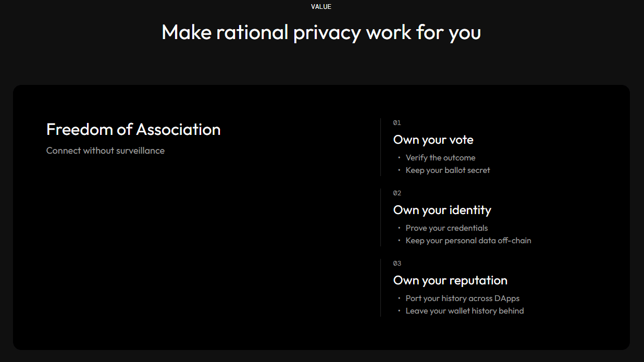
Task: Click Keep your personal data off-chain
Action: 468,241
